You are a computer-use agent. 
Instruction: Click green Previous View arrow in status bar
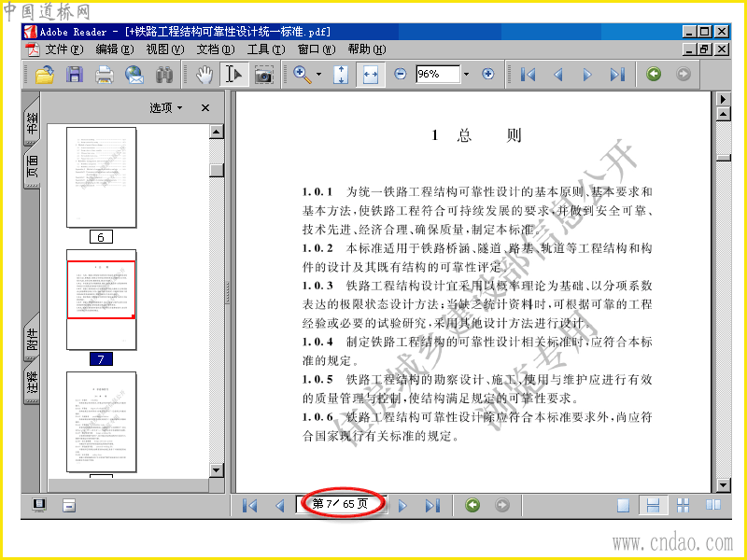472,505
